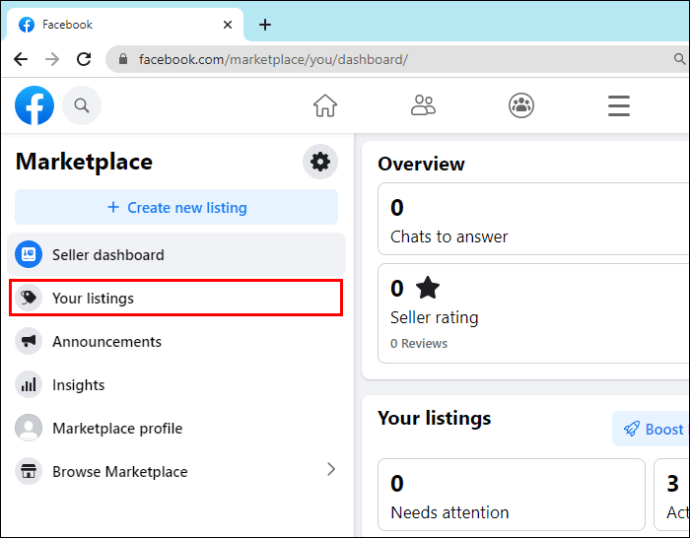
Task: Open the Facebook search magnifier
Action: click(82, 106)
